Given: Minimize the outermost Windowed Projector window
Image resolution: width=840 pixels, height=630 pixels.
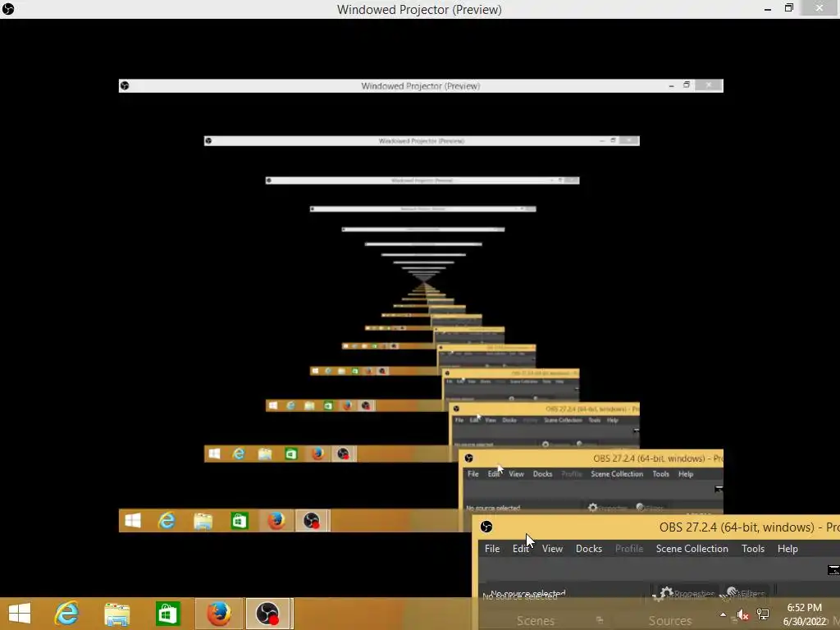Looking at the screenshot, I should (768, 9).
